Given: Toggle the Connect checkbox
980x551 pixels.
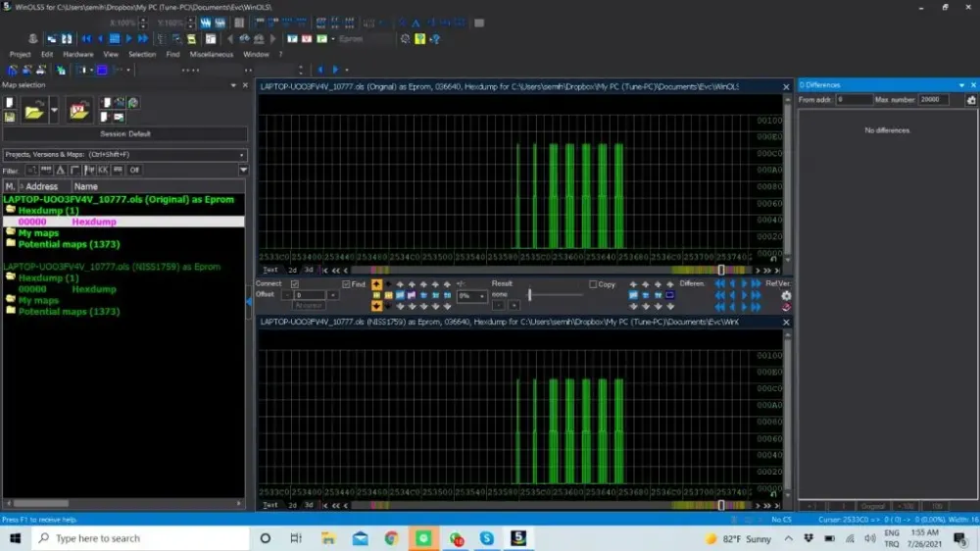Looking at the screenshot, I should [x=294, y=284].
